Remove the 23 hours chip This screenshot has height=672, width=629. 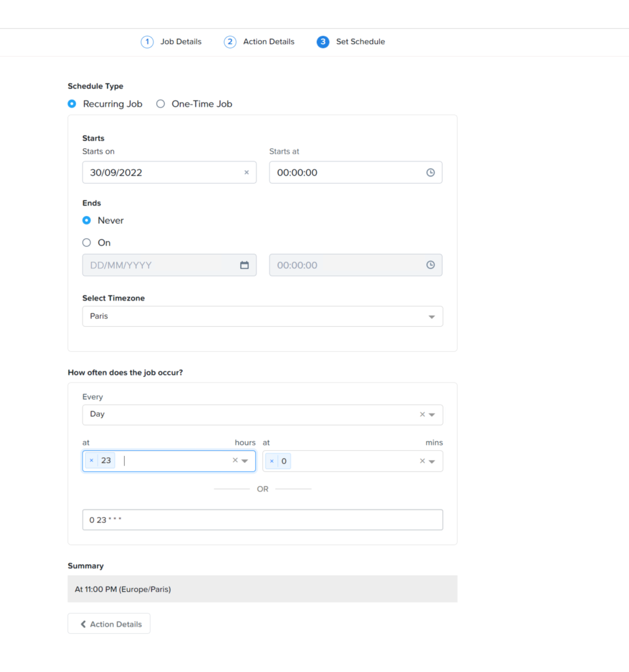(x=91, y=460)
